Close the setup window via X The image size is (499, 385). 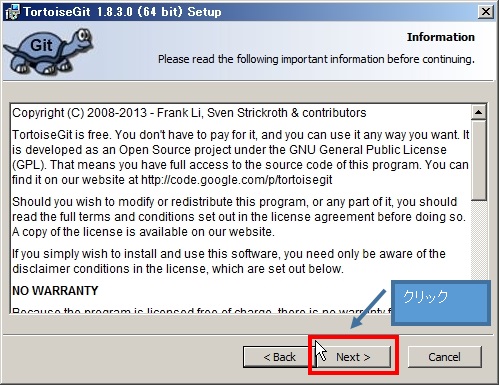(486, 12)
